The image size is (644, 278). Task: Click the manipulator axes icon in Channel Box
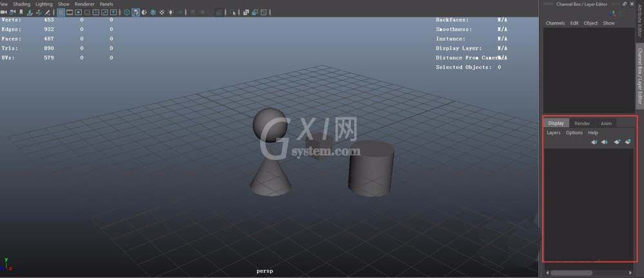point(613,14)
